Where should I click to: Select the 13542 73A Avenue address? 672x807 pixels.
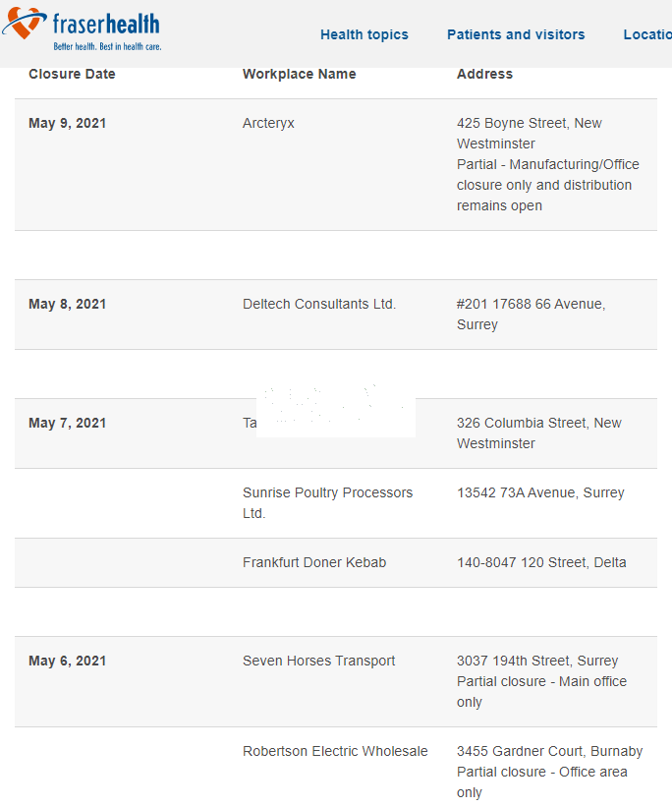540,492
